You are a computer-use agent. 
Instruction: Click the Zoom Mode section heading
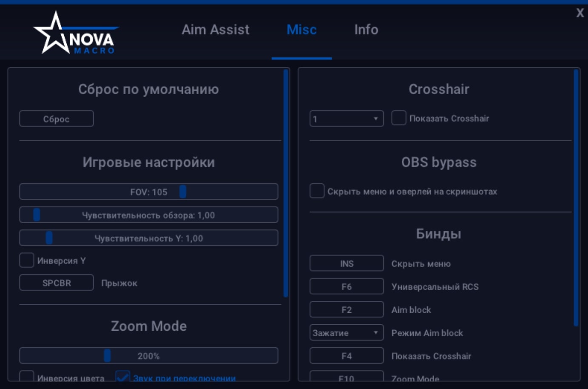tap(149, 326)
